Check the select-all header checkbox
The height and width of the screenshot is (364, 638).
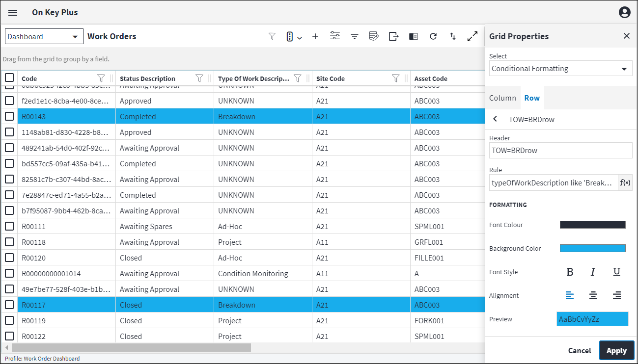coord(9,78)
